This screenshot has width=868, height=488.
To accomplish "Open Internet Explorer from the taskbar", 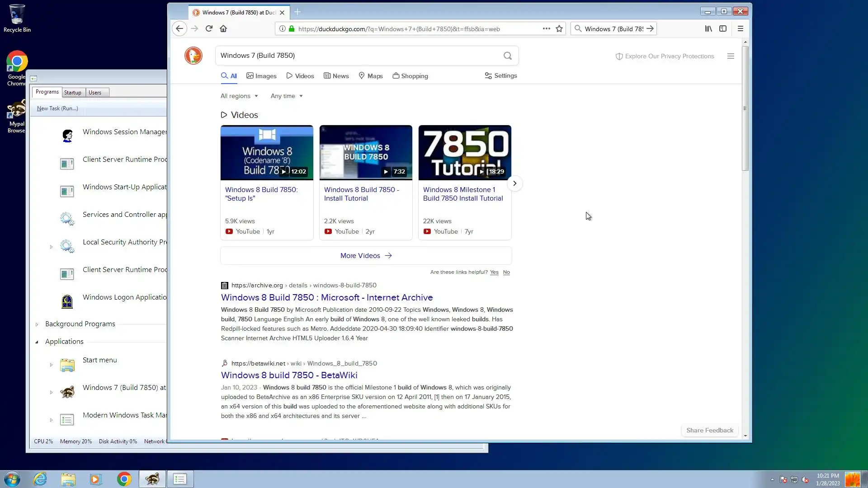I will [x=40, y=479].
